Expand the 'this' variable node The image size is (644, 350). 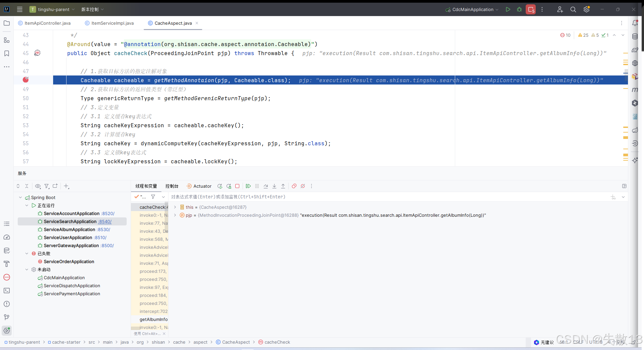pyautogui.click(x=175, y=207)
